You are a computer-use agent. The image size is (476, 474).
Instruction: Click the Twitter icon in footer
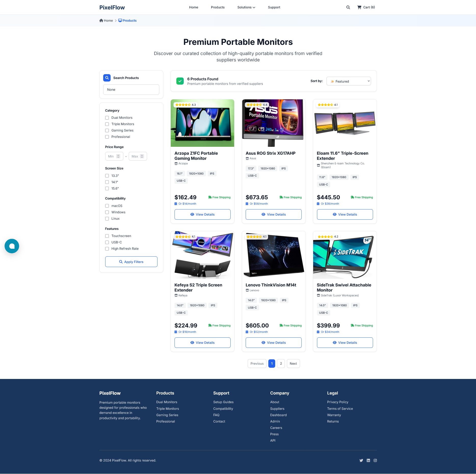(x=361, y=460)
